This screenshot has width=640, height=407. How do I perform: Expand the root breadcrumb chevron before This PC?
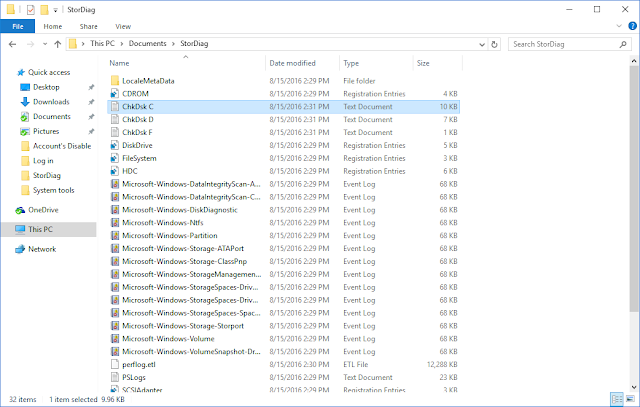coord(83,44)
